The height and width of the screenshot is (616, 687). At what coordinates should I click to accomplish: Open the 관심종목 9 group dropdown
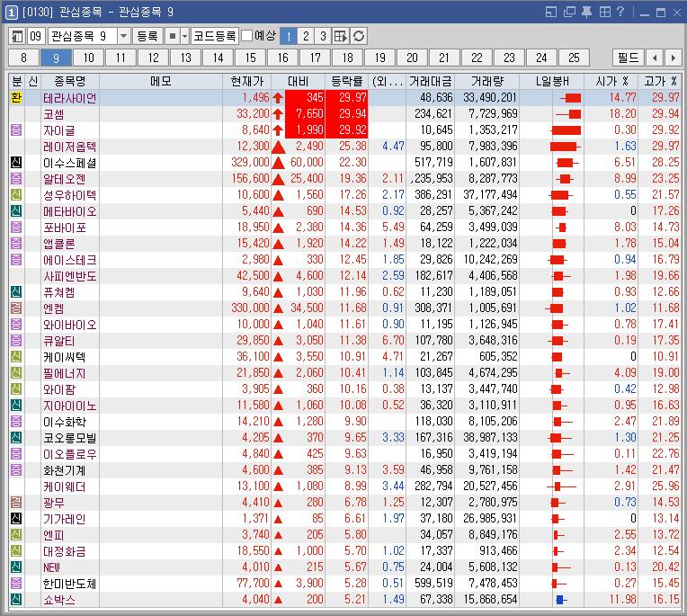pos(123,36)
